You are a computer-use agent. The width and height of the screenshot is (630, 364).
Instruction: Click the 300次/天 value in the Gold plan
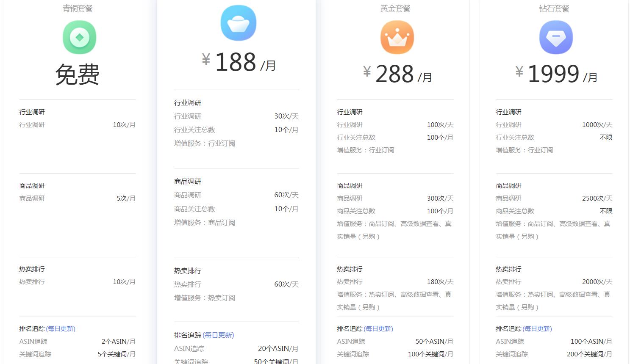point(440,199)
